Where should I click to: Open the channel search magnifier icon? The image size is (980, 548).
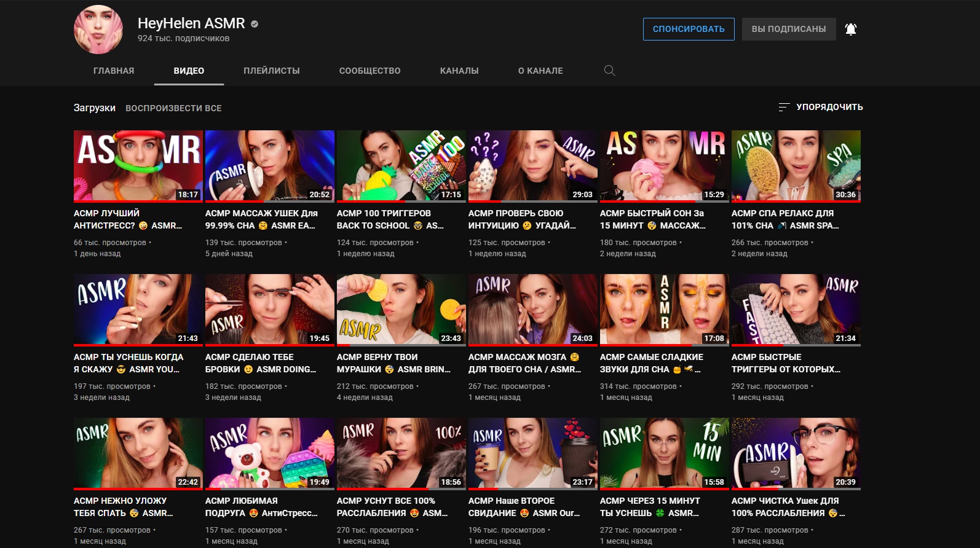point(609,71)
